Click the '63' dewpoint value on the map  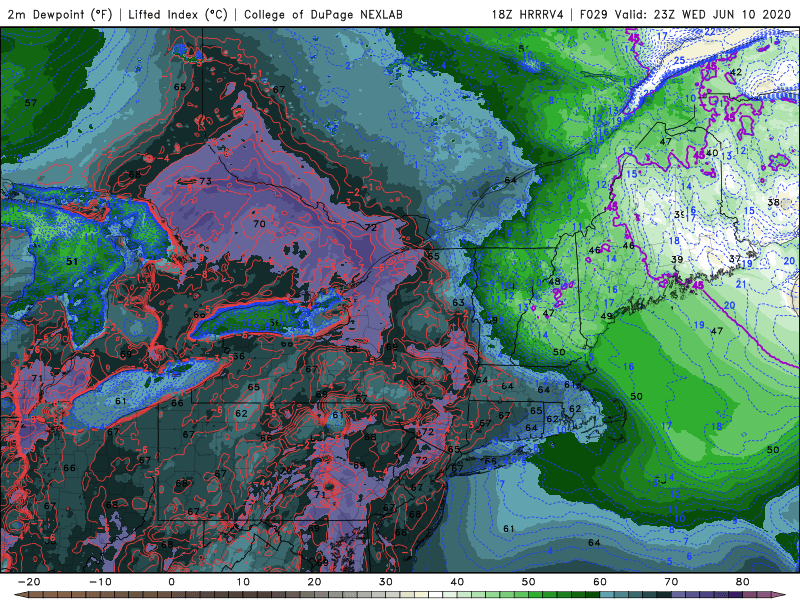click(458, 303)
